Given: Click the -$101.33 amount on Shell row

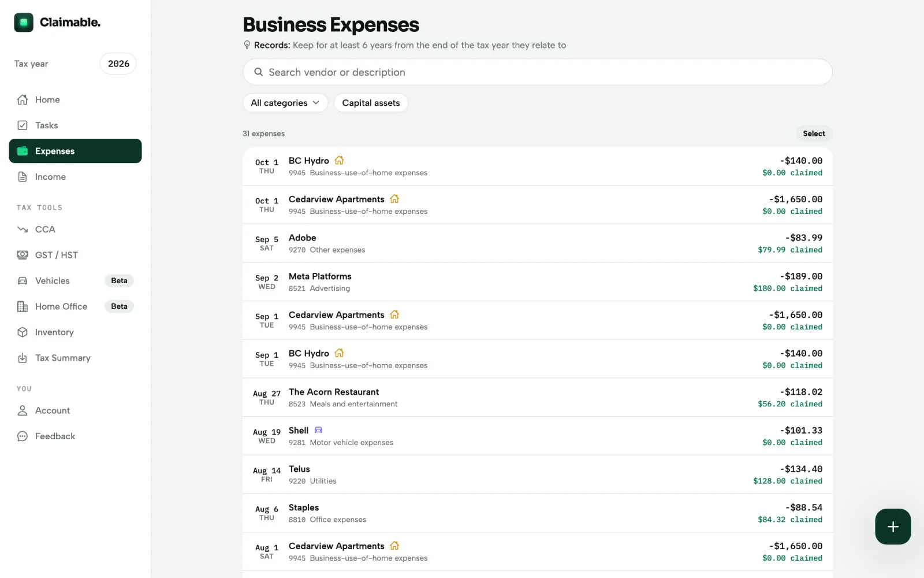Looking at the screenshot, I should pyautogui.click(x=801, y=431).
